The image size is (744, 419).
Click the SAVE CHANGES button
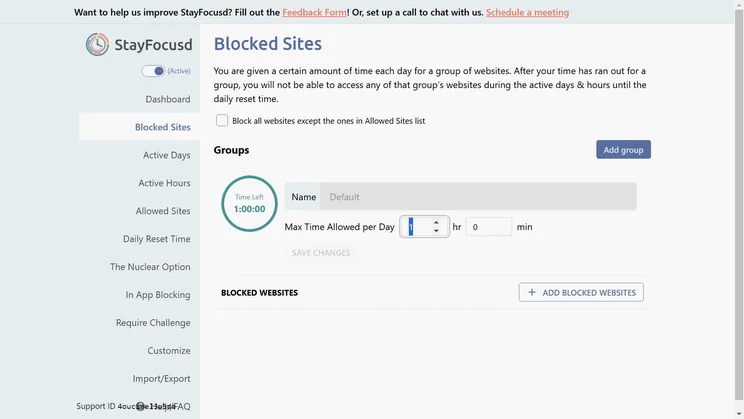coord(321,253)
